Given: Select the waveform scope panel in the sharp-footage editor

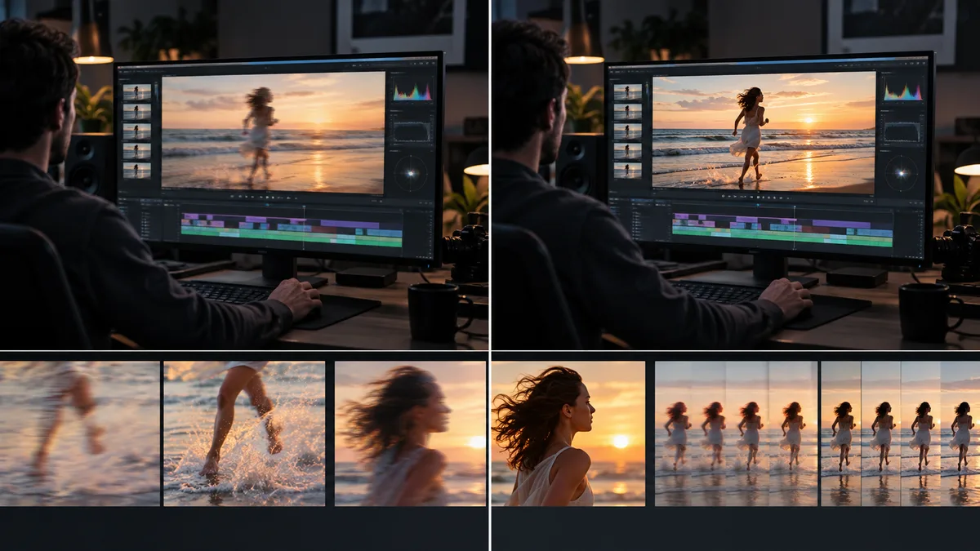Looking at the screenshot, I should point(903,131).
